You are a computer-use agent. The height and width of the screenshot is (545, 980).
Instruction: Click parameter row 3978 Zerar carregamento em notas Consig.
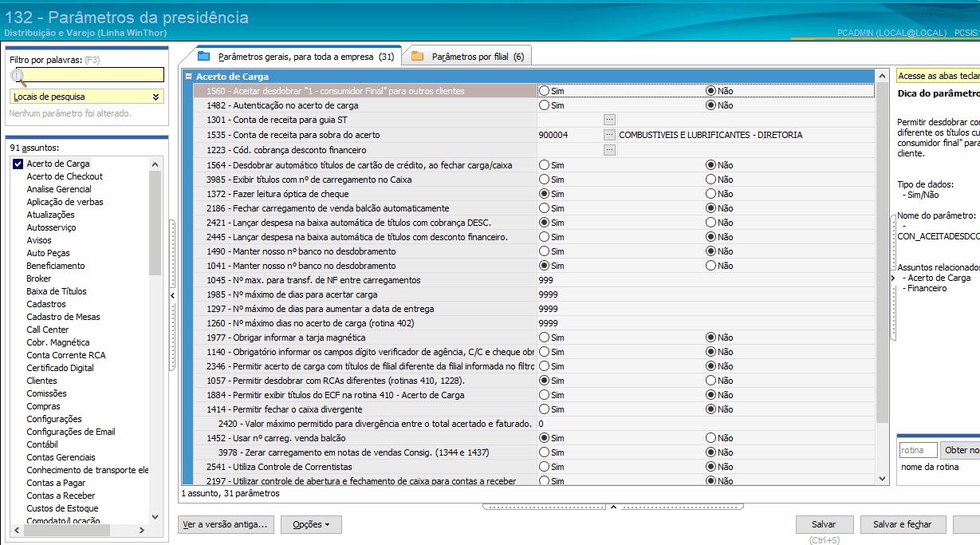[x=534, y=452]
